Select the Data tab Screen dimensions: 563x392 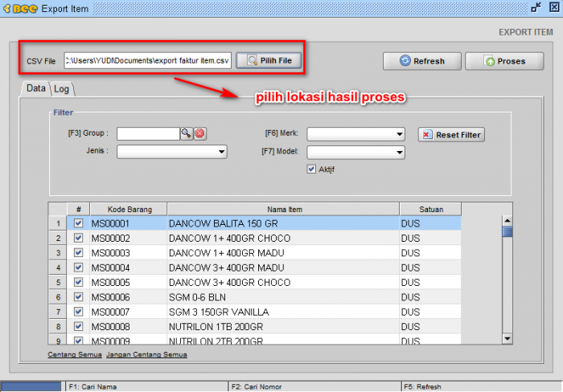[x=35, y=88]
